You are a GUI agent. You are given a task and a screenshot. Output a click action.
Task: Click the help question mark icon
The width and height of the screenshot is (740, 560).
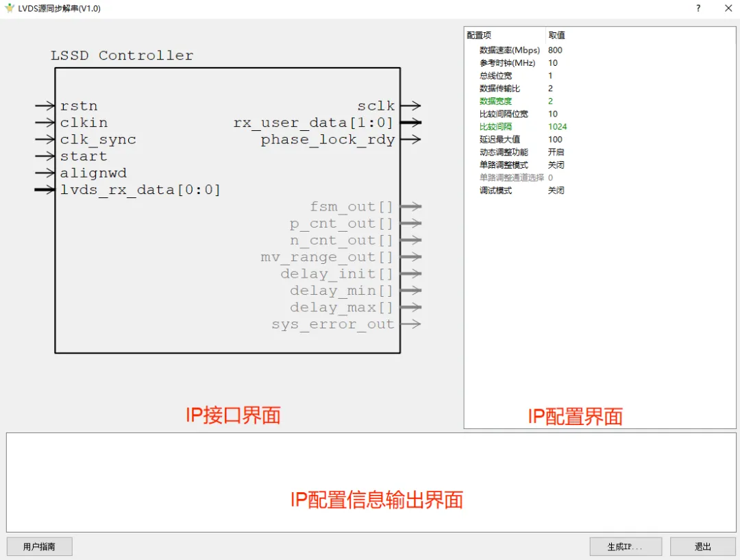698,9
